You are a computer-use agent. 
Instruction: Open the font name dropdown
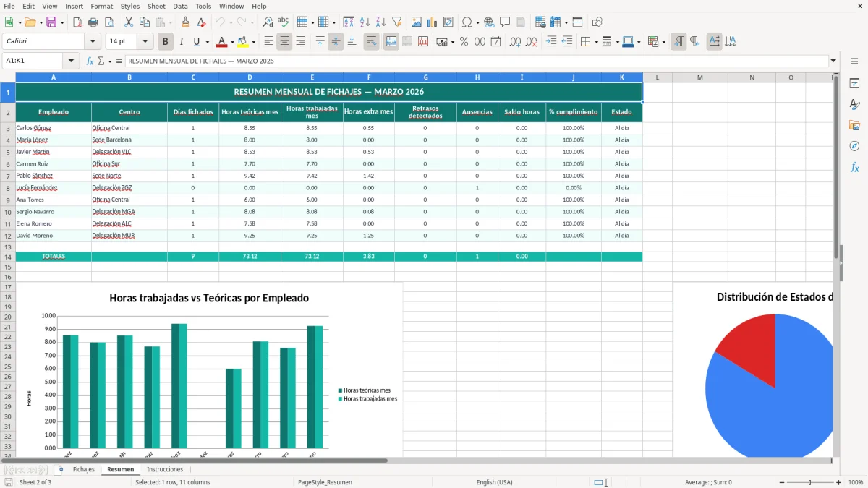coord(92,42)
